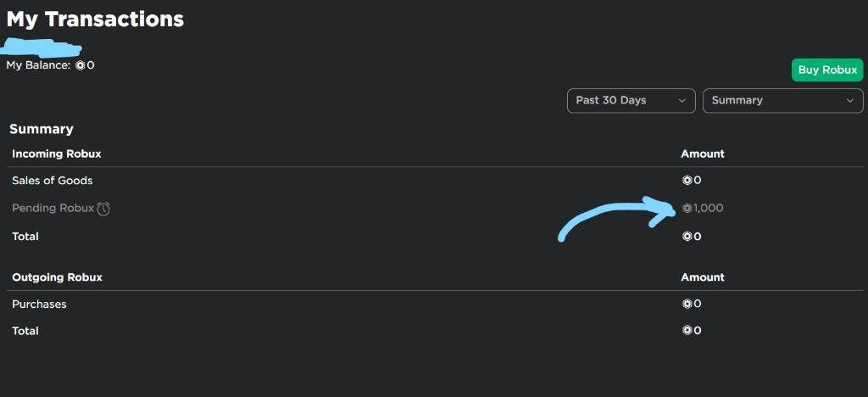This screenshot has width=868, height=397.
Task: Click the Pending Robux clock icon
Action: [103, 209]
